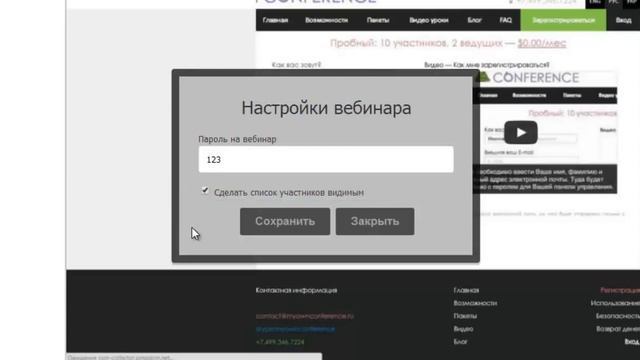Click the green Зарегистрироваться button
This screenshot has height=360, width=640.
coord(563,20)
